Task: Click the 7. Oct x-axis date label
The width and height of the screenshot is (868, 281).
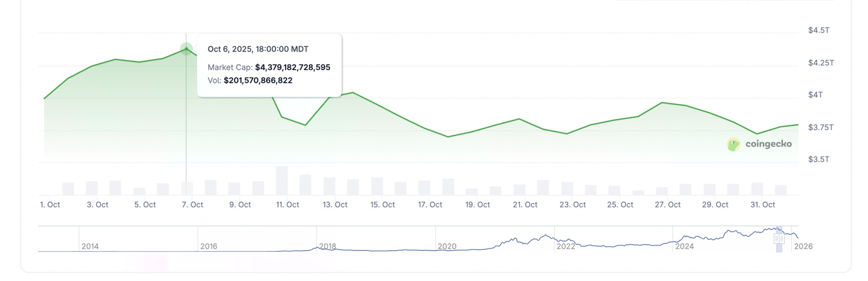Action: (192, 205)
